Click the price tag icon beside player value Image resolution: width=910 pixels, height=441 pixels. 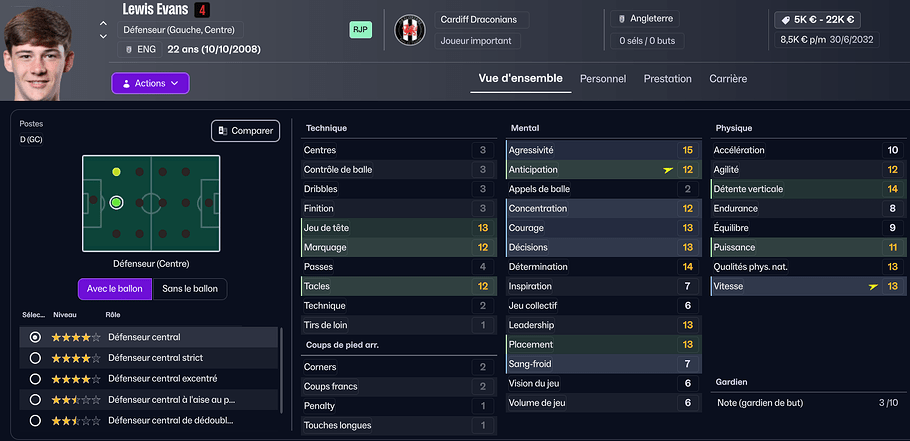(787, 20)
